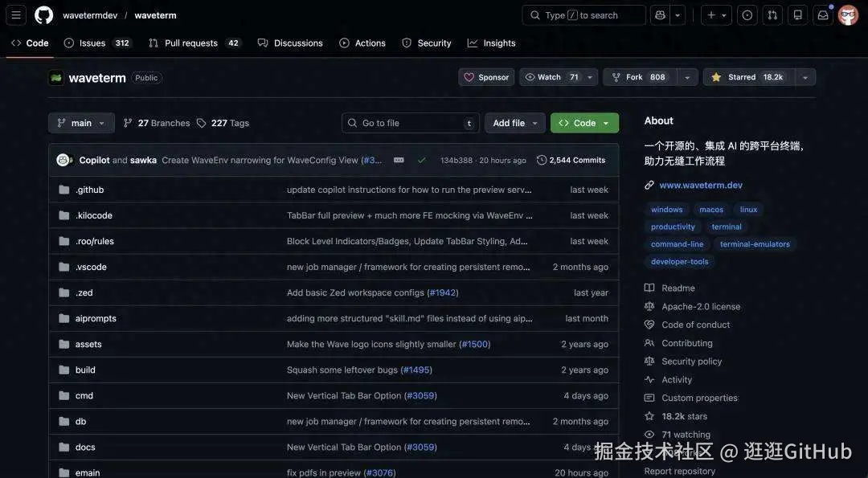Open the issues icon in top header
Image resolution: width=868 pixels, height=478 pixels.
pyautogui.click(x=747, y=15)
